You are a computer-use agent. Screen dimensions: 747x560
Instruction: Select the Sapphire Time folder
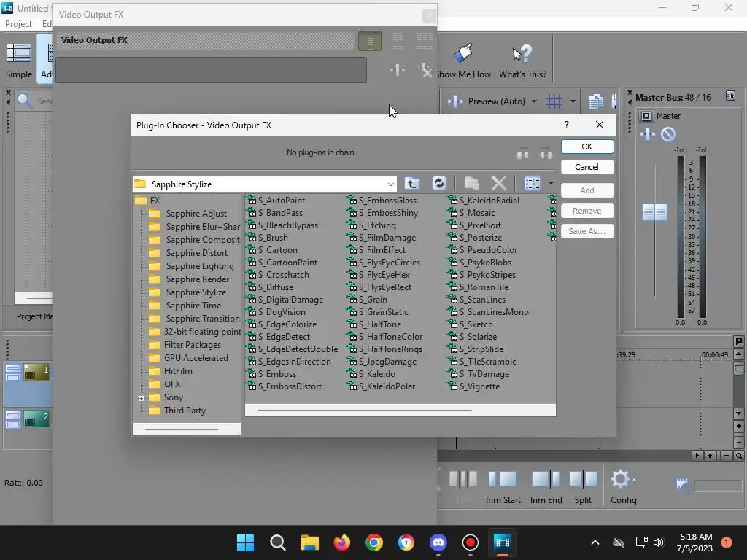193,306
